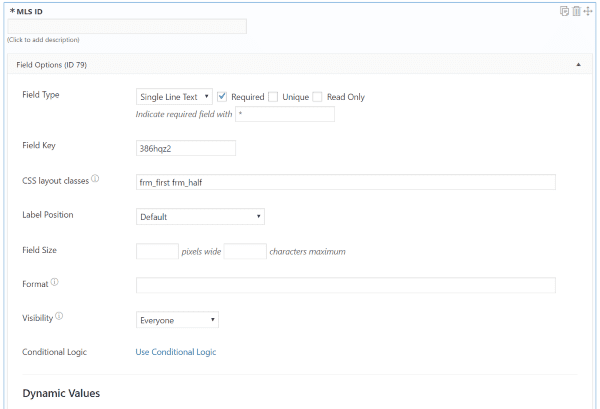Viewport: 600px width, 409px height.
Task: Click the duplicate field icon
Action: click(x=564, y=11)
